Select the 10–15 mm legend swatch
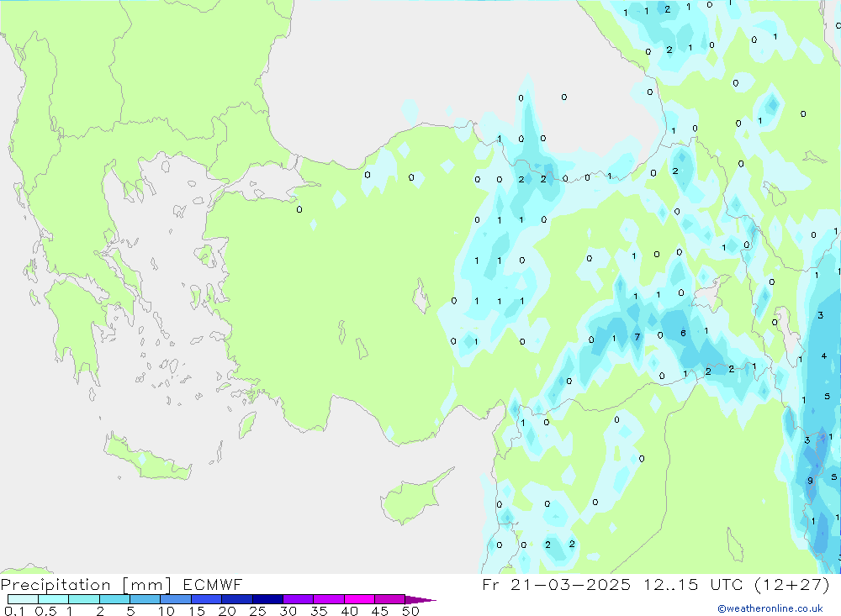 pos(176,599)
